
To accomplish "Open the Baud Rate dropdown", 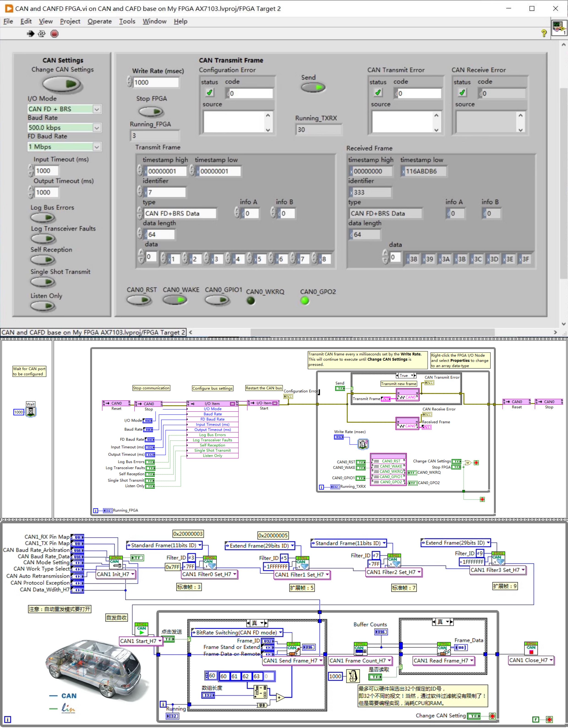I will coord(97,128).
